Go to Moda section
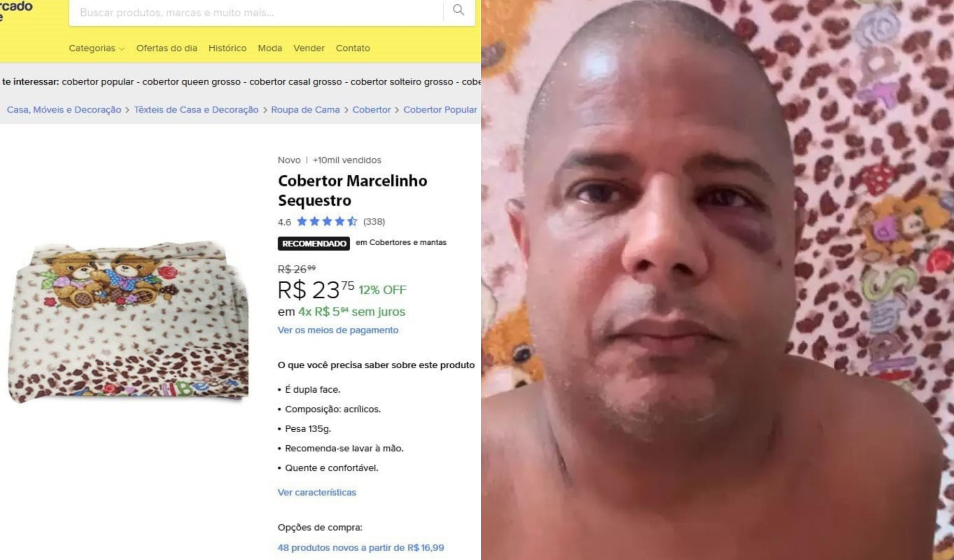954x560 pixels. [x=270, y=48]
